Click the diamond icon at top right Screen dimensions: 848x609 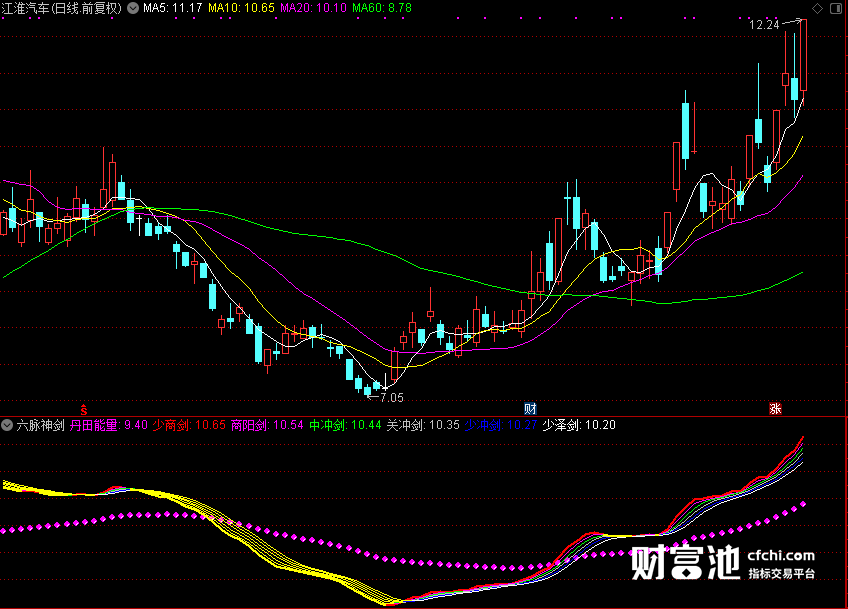[817, 8]
